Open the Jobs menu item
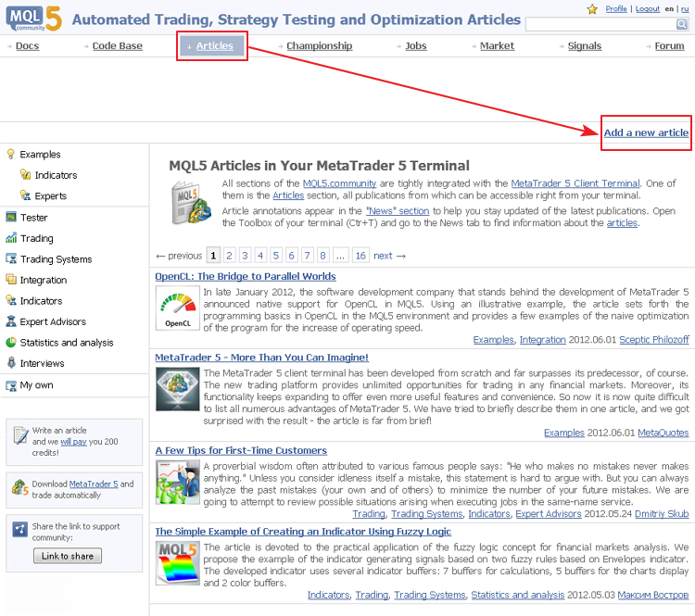695x616 pixels. click(x=416, y=46)
